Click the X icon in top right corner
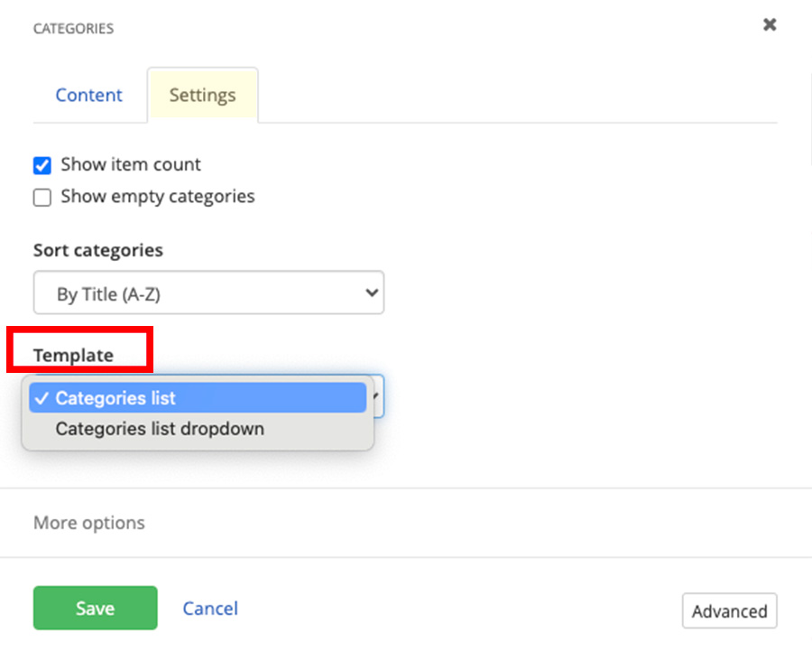 click(x=769, y=24)
